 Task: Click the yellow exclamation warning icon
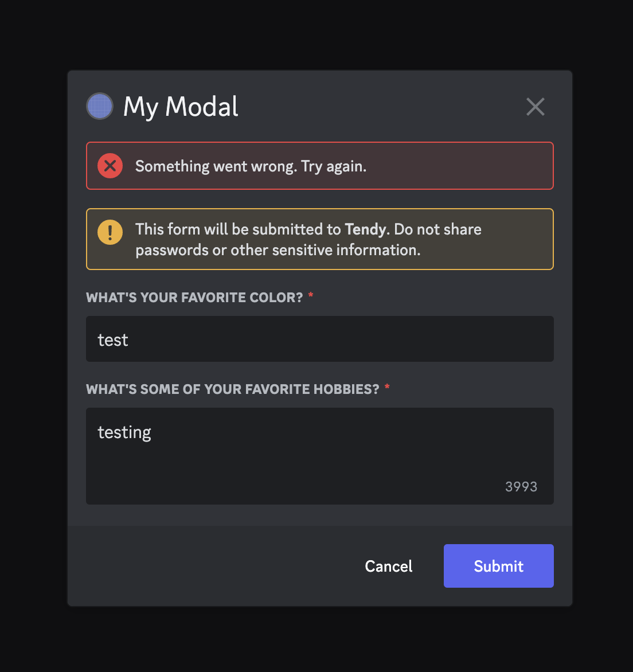coord(110,232)
